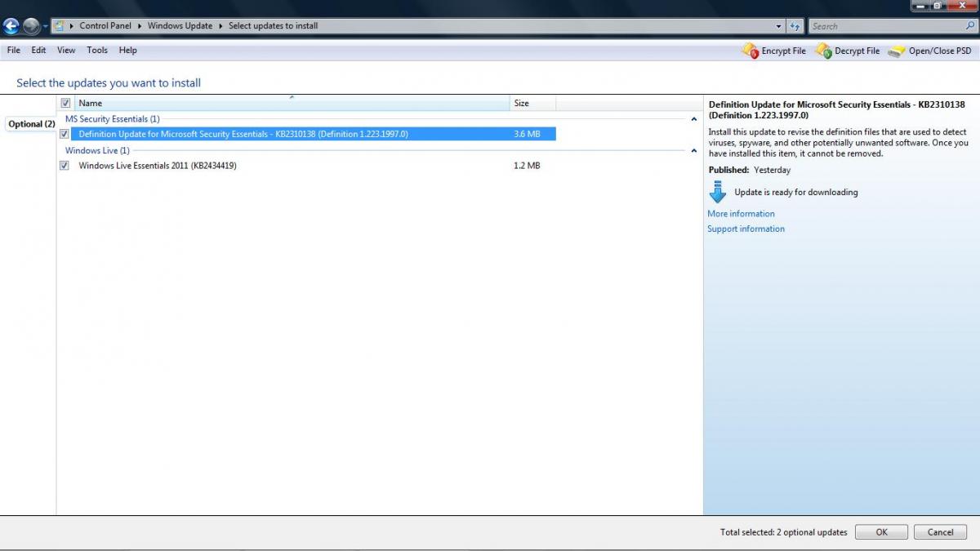980x551 pixels.
Task: Select the Windows Live Essentials 2011 (KB2434419) row
Action: pyautogui.click(x=314, y=166)
